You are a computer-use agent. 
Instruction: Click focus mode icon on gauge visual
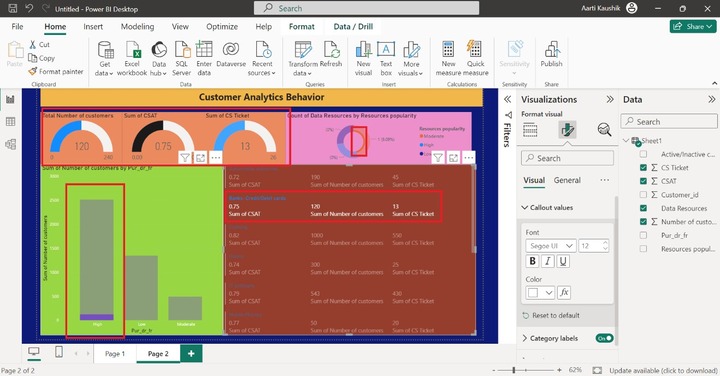[200, 158]
